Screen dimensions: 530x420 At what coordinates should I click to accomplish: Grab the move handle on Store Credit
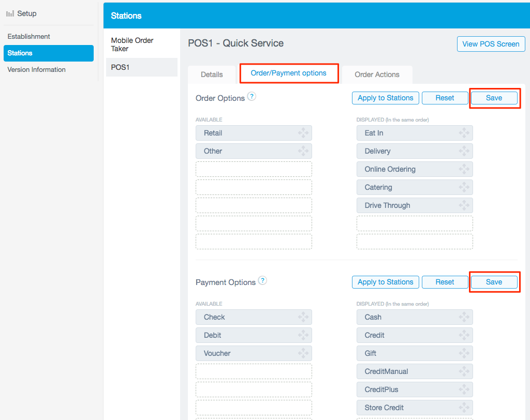[464, 408]
